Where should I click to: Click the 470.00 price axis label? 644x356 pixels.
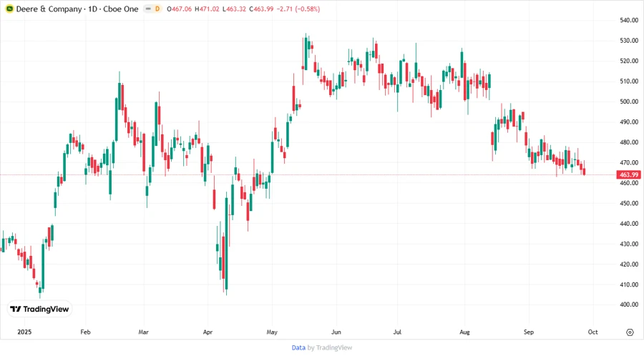coord(629,162)
